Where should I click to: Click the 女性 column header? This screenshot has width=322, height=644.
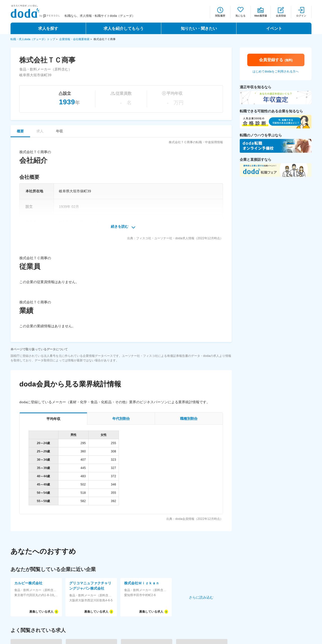104,435
